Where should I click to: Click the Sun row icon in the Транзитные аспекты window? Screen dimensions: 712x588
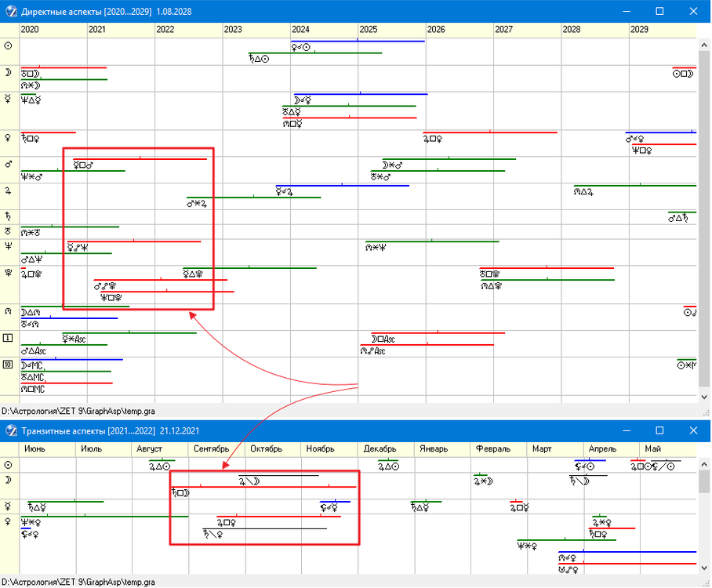pyautogui.click(x=8, y=465)
